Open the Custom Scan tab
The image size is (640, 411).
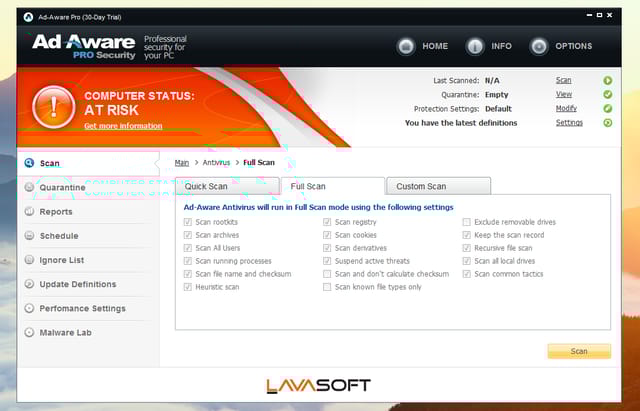pos(438,186)
